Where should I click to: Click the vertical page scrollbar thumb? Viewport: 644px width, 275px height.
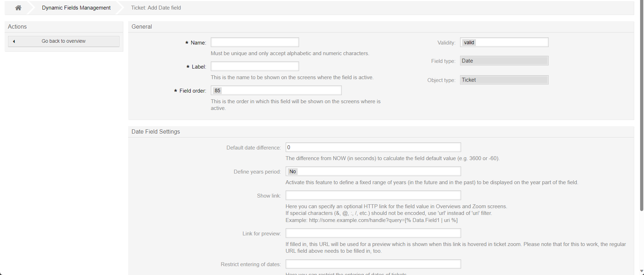tap(642, 106)
